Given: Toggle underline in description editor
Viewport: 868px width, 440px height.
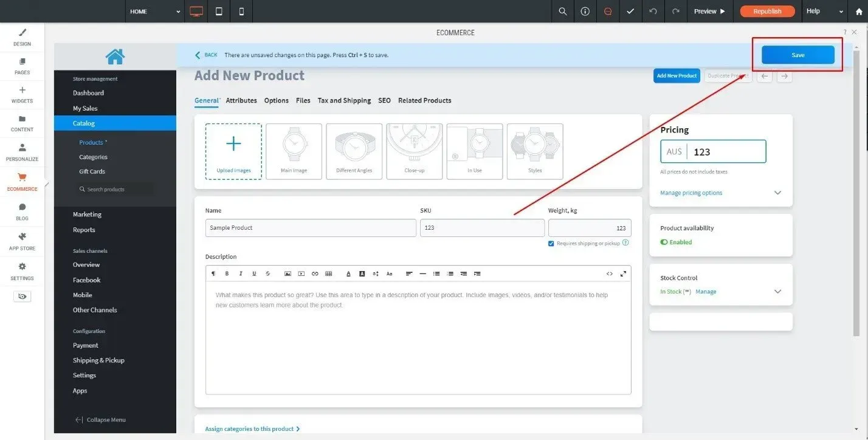Looking at the screenshot, I should pyautogui.click(x=254, y=273).
